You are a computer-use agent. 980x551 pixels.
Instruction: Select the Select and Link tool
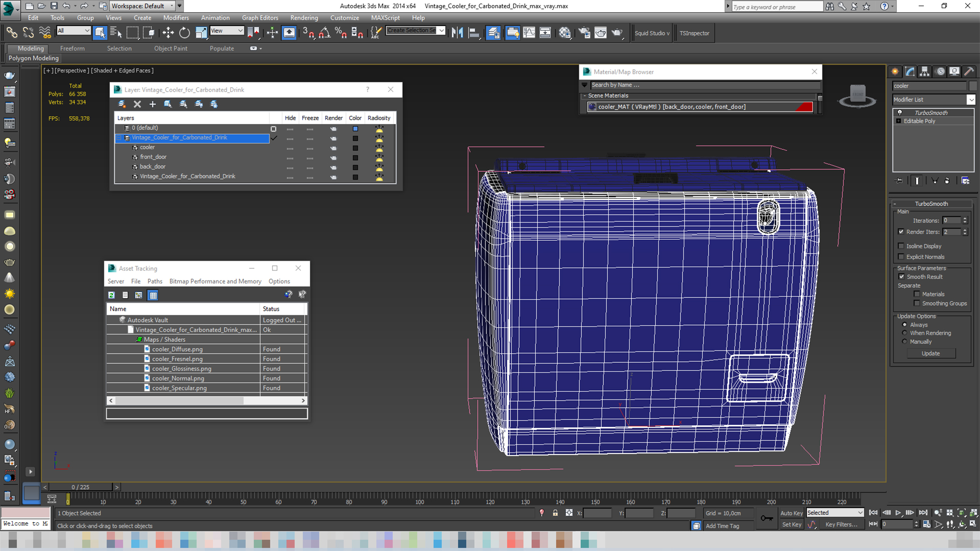(x=12, y=33)
